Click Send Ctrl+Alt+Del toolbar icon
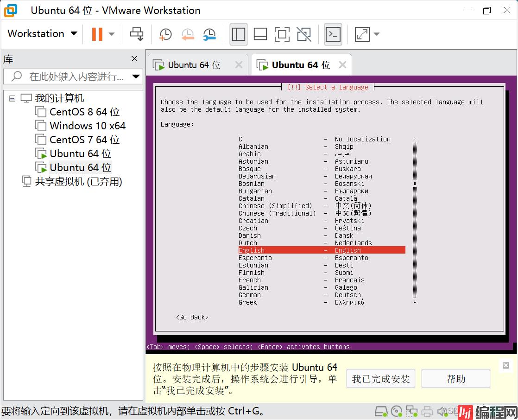 click(137, 34)
